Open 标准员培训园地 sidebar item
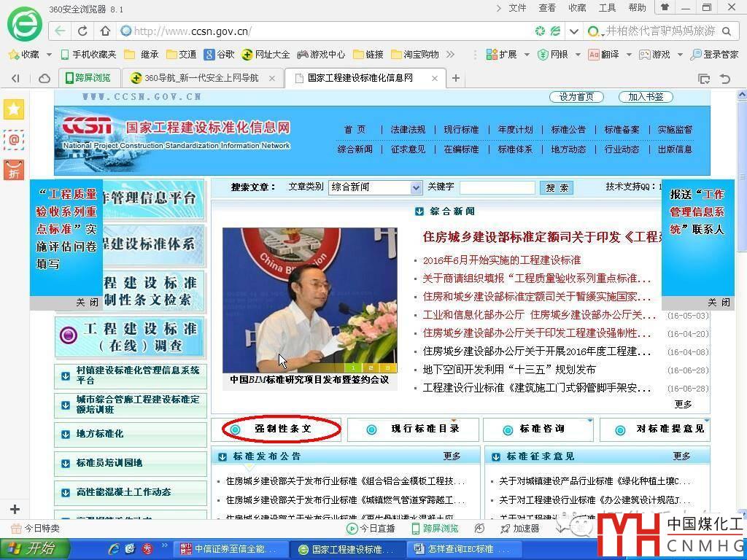Viewport: 747px width, 560px height. 131,463
